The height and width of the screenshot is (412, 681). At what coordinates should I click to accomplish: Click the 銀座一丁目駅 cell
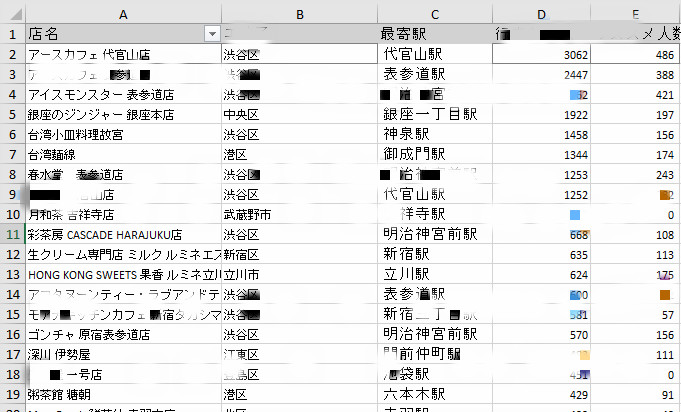(x=435, y=115)
